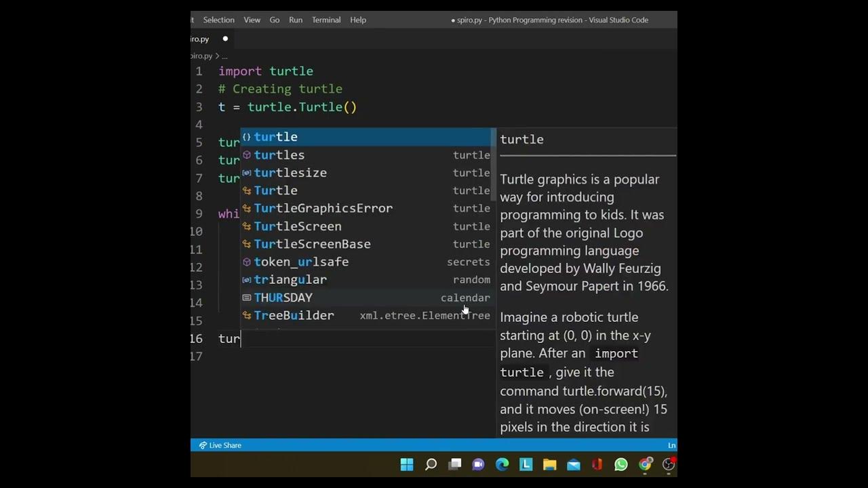Open Windows Search from taskbar
The width and height of the screenshot is (868, 488).
pyautogui.click(x=431, y=464)
